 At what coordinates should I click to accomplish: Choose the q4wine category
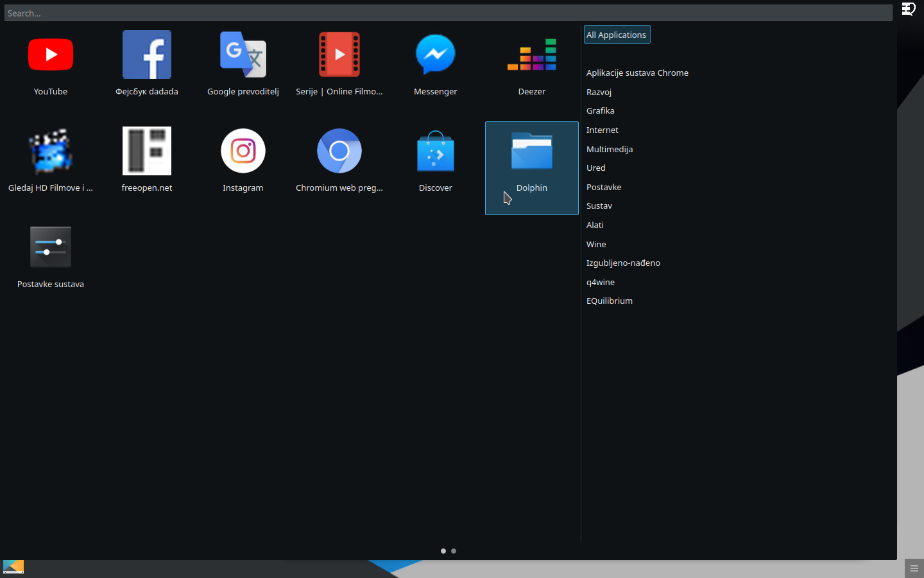coord(600,282)
